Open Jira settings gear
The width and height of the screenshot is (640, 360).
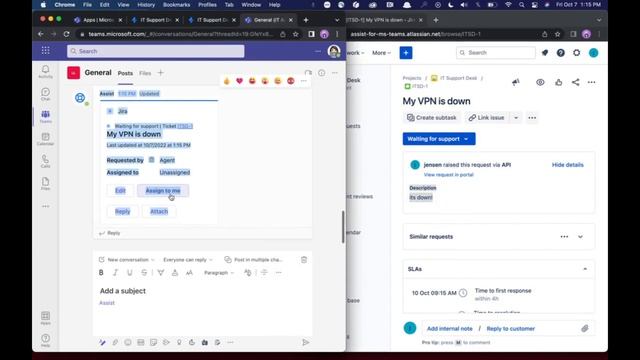click(x=576, y=53)
